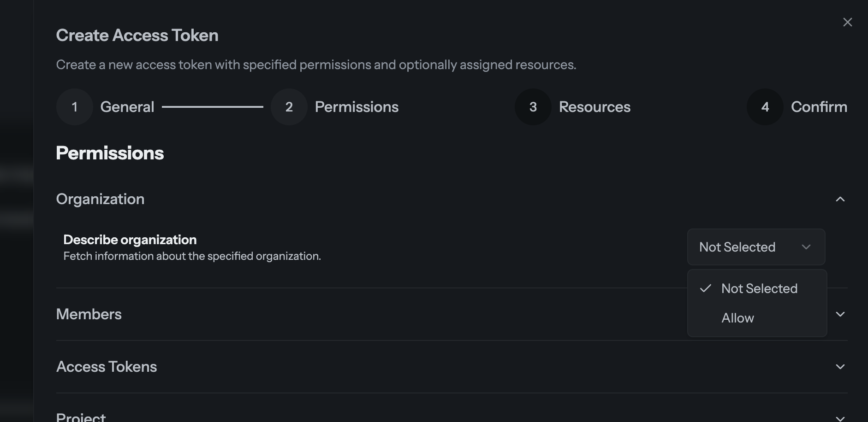868x422 pixels.
Task: Click the Organization section header
Action: (100, 199)
